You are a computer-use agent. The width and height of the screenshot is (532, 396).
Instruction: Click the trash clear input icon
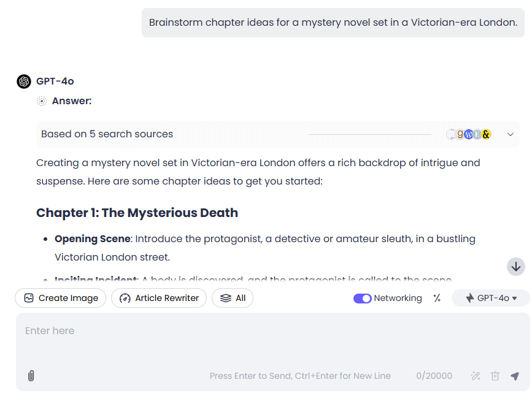pyautogui.click(x=495, y=376)
